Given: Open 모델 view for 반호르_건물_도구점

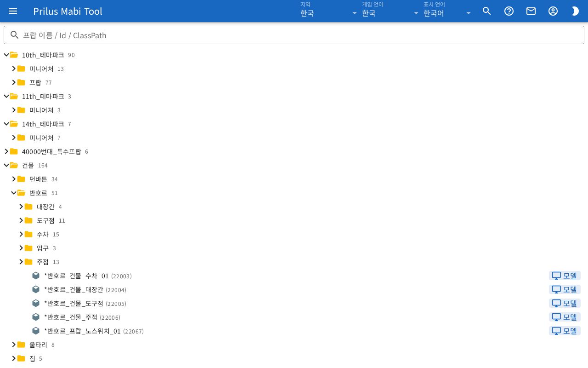Looking at the screenshot, I should 565,303.
